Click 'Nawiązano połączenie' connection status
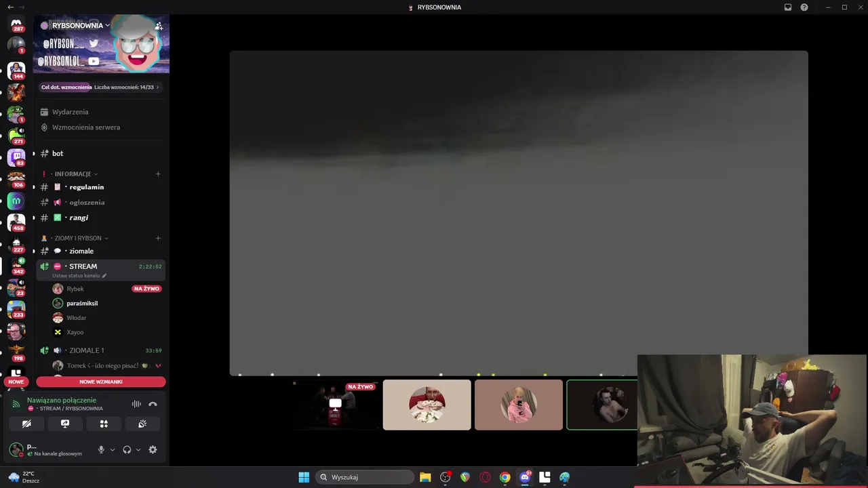Viewport: 868px width, 488px height. pyautogui.click(x=62, y=400)
